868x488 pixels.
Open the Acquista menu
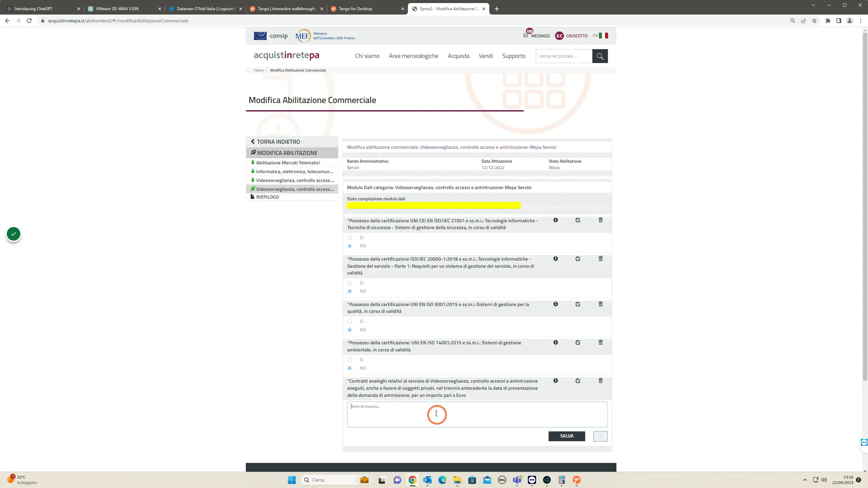(x=458, y=56)
